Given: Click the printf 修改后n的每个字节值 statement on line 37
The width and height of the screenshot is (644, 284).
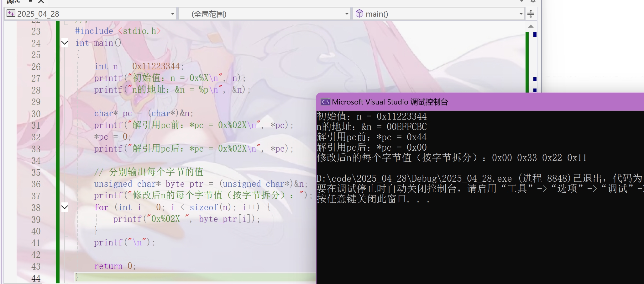Looking at the screenshot, I should [203, 196].
